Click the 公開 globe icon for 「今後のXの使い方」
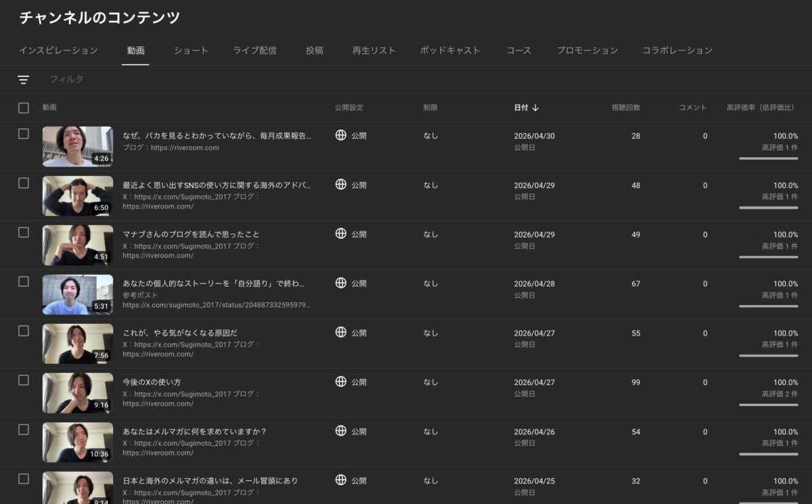 click(x=340, y=382)
